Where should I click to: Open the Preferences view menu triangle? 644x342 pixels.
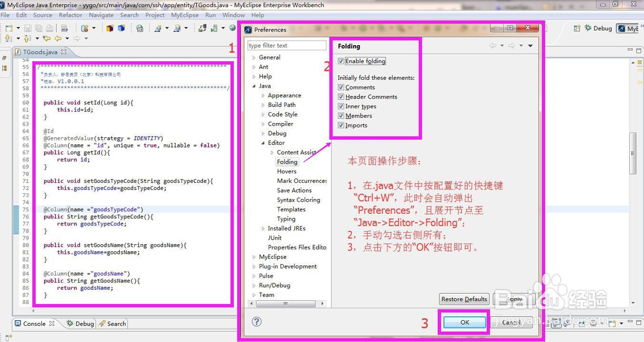(x=530, y=46)
